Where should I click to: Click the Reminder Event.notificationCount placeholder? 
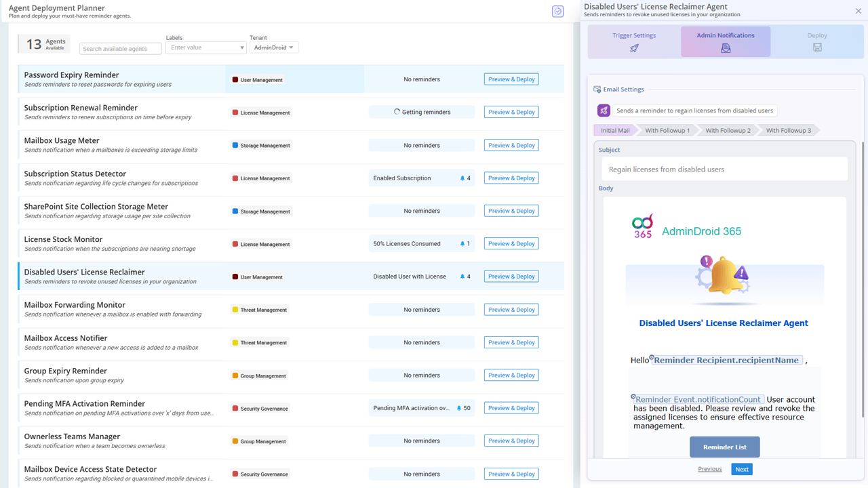698,399
